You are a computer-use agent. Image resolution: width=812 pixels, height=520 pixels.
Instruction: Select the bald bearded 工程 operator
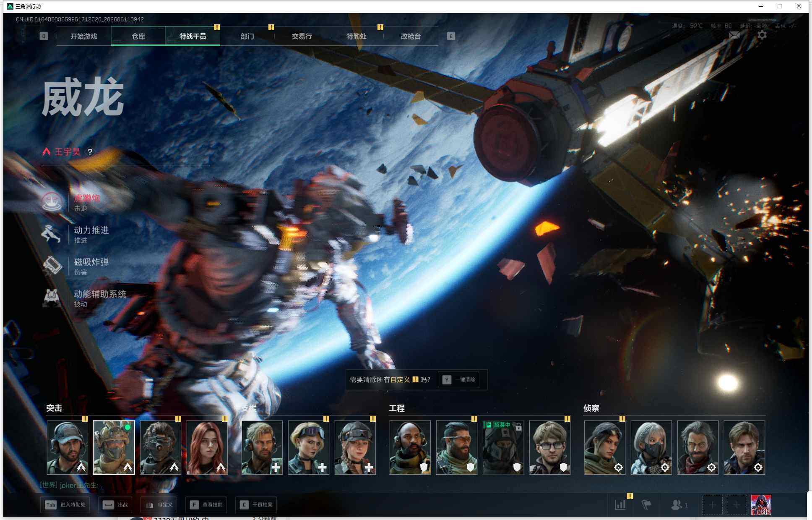coord(410,447)
